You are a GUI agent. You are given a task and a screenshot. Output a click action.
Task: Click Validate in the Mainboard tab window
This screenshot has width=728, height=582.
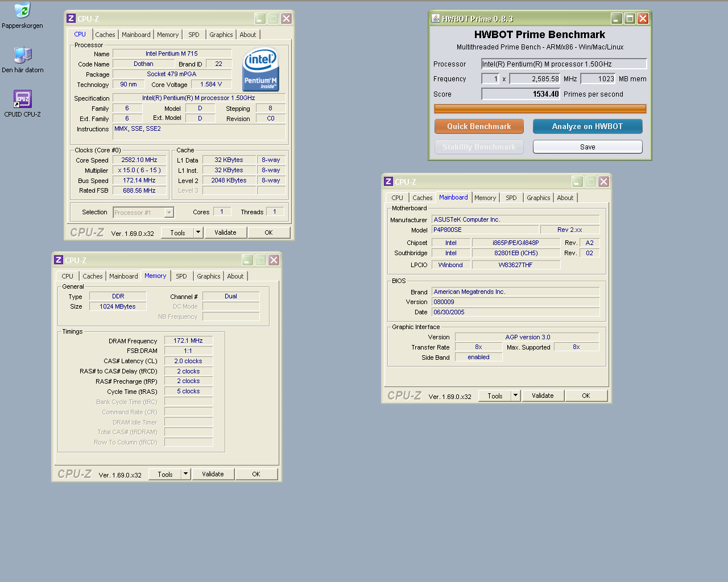(x=543, y=396)
